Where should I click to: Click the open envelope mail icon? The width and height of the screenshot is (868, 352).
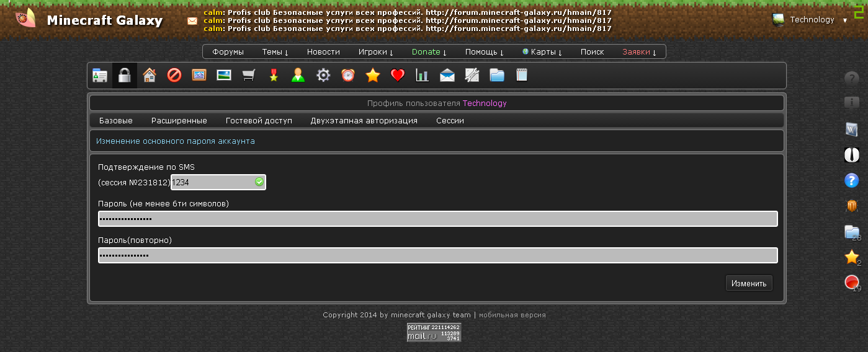click(x=447, y=76)
